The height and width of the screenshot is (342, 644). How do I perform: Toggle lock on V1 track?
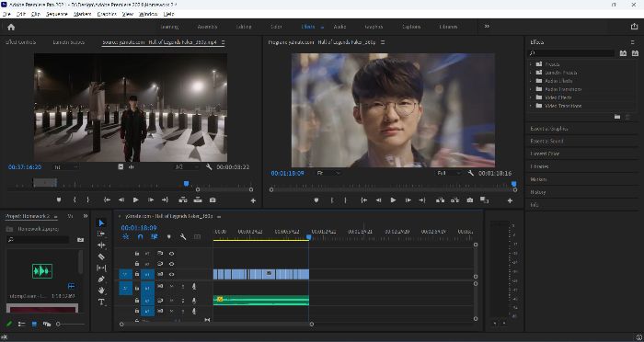point(137,274)
